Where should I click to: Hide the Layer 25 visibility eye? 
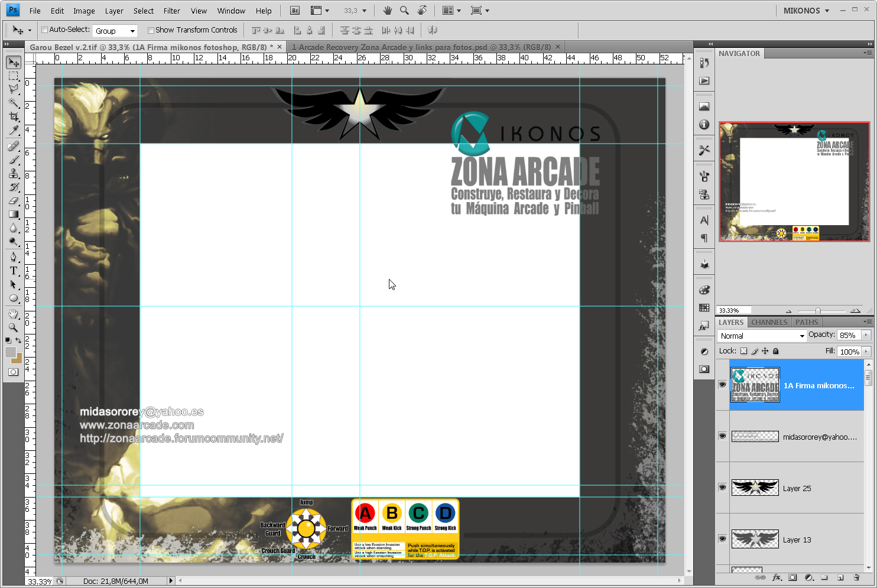(x=722, y=488)
